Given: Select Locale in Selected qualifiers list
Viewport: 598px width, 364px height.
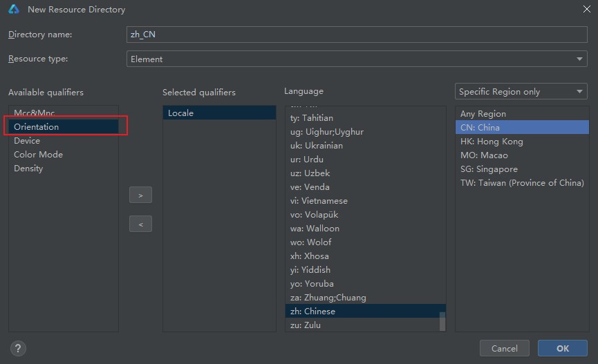Looking at the screenshot, I should (x=181, y=113).
